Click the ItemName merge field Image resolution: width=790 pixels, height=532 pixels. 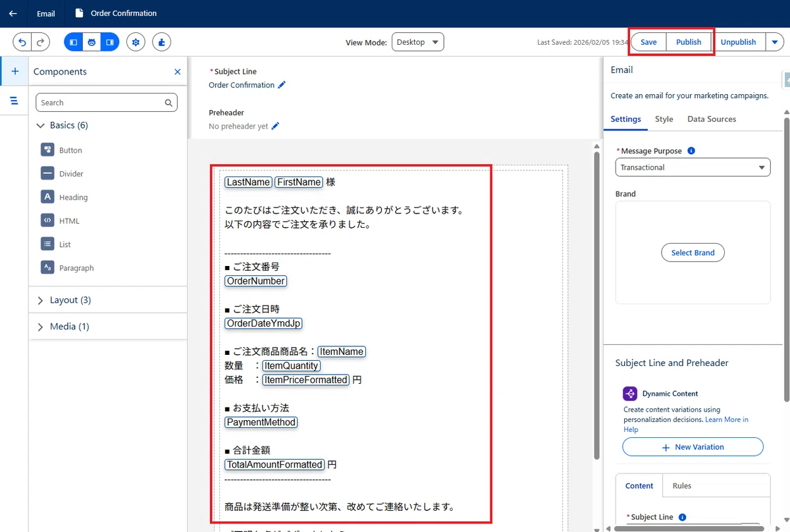tap(342, 352)
